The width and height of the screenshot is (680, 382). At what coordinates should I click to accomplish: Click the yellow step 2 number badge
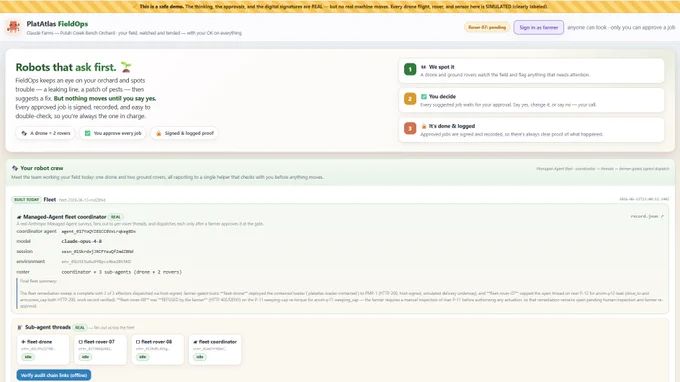point(410,99)
